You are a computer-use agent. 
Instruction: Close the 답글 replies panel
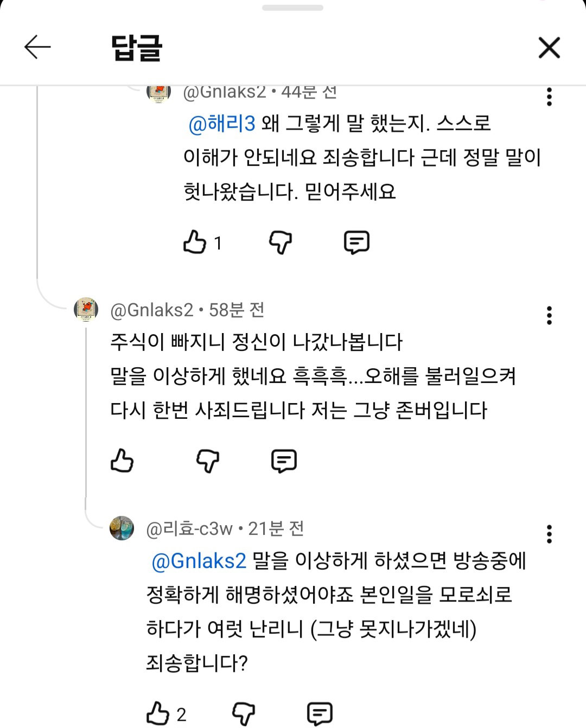point(549,48)
